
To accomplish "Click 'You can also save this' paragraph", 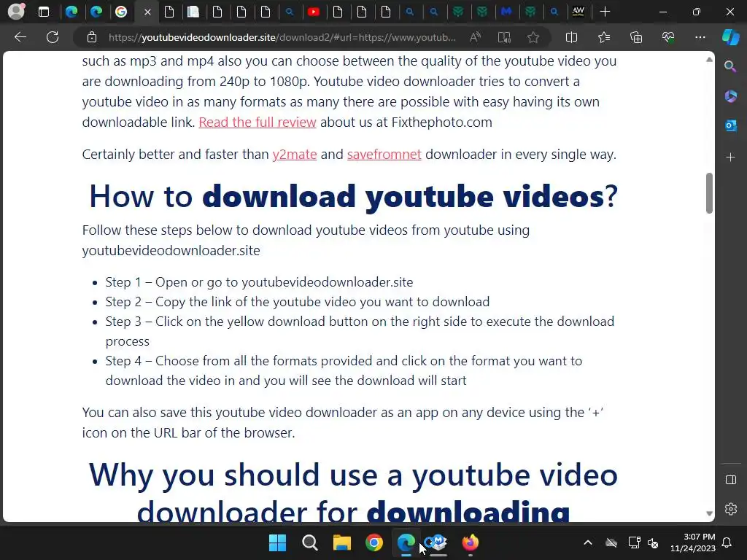I will tap(343, 422).
